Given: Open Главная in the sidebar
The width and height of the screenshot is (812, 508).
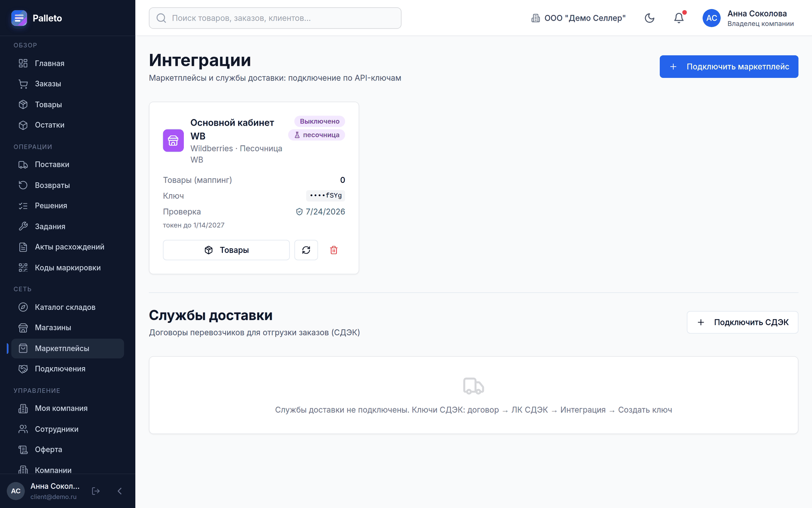Looking at the screenshot, I should (68, 63).
